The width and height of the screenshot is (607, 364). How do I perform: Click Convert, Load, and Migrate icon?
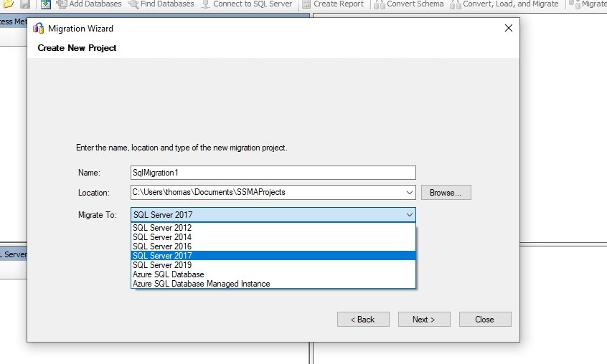point(456,4)
